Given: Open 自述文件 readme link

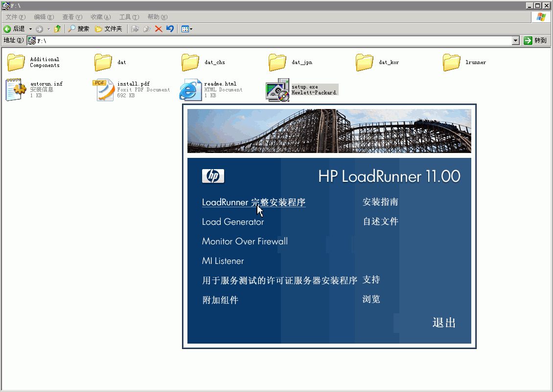Looking at the screenshot, I should click(381, 221).
